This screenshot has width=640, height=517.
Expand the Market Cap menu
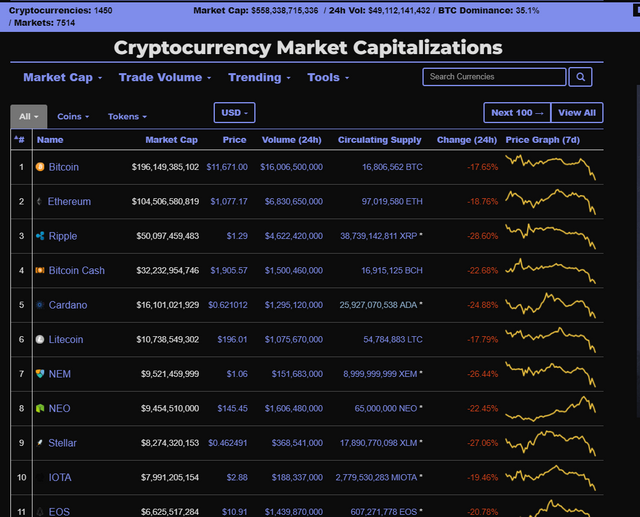[62, 77]
